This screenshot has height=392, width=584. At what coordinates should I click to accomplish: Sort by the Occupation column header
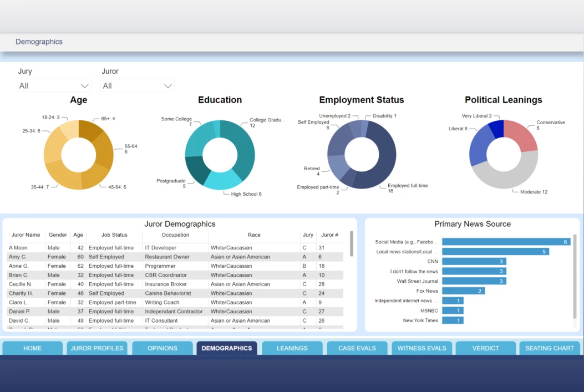pos(175,235)
